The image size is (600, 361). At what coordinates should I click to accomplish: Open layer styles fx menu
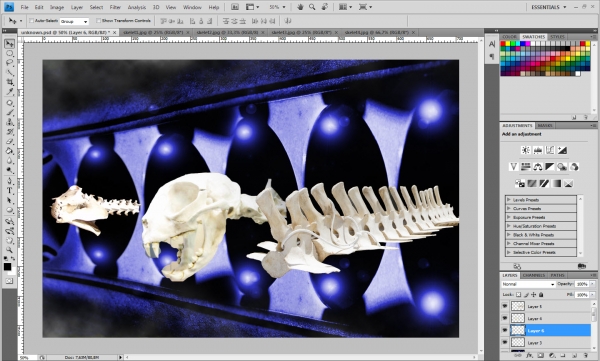[529, 356]
